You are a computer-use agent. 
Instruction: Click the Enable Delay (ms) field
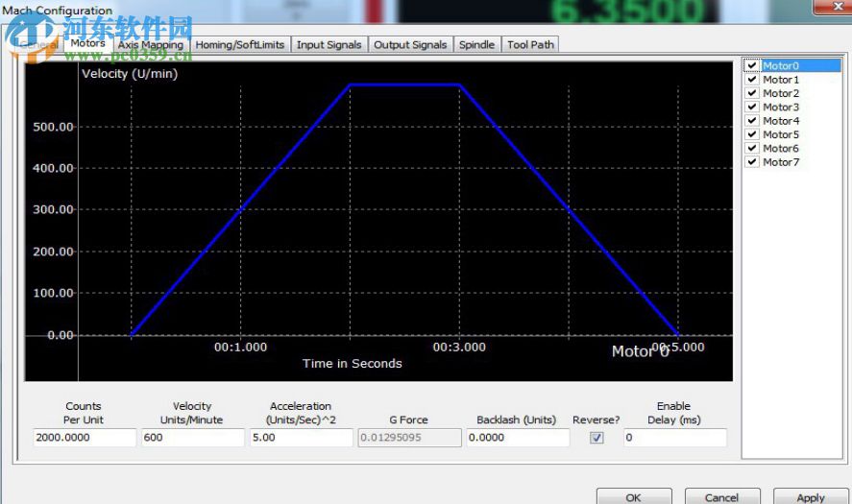pos(675,437)
